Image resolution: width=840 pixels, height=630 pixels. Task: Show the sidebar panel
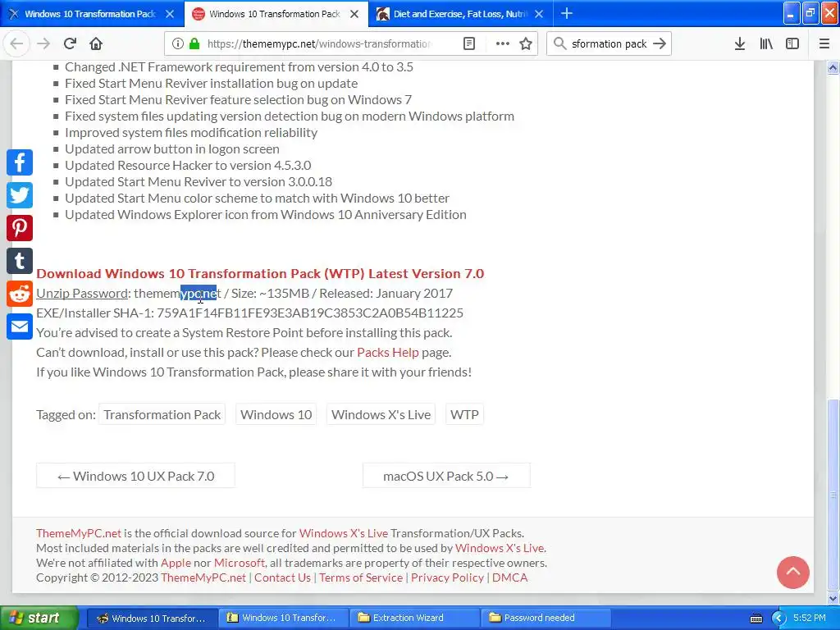(x=792, y=44)
